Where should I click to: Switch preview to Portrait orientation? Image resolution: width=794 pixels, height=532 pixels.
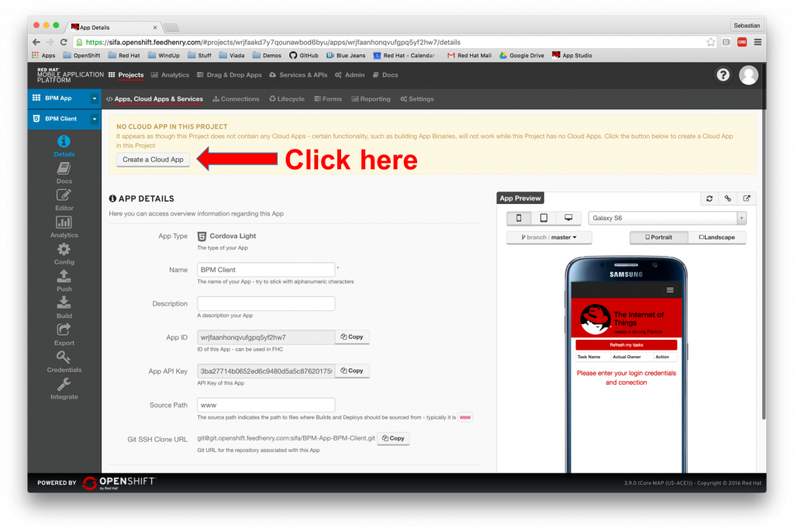click(x=659, y=237)
